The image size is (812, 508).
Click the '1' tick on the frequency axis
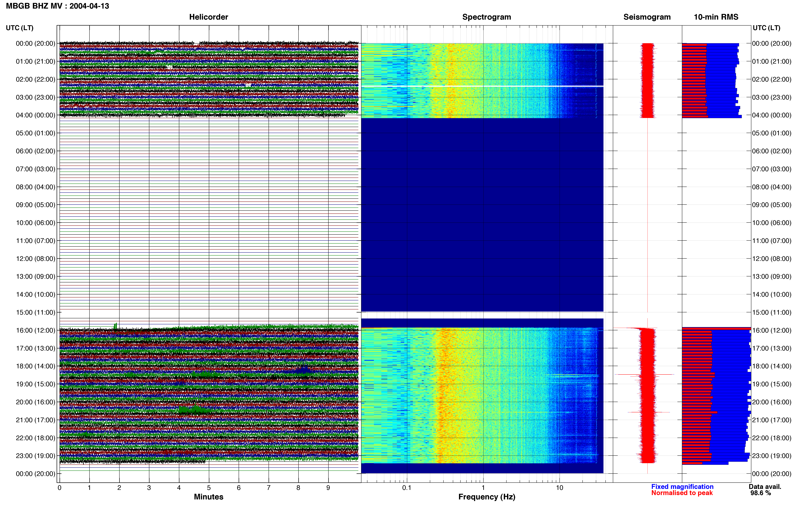[x=483, y=488]
